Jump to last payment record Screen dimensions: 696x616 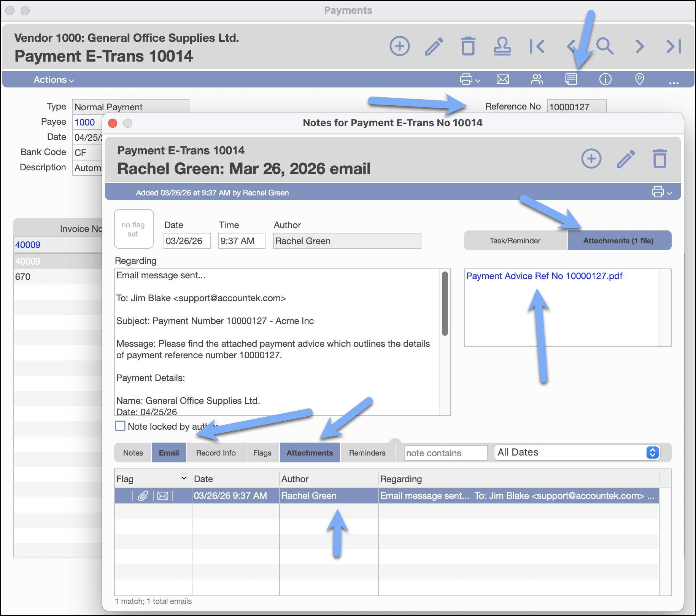tap(674, 46)
